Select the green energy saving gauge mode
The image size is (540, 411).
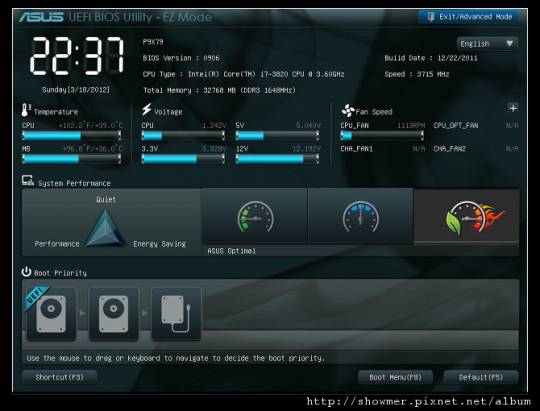pyautogui.click(x=255, y=216)
